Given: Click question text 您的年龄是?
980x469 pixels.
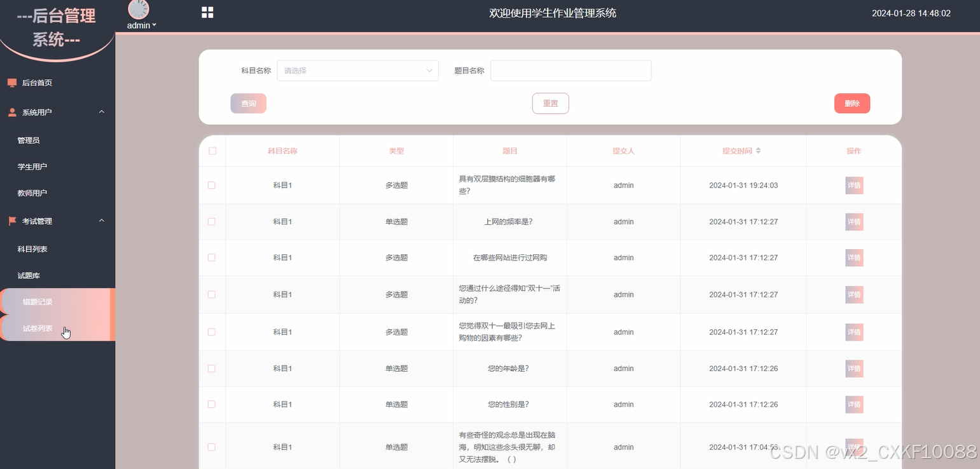Looking at the screenshot, I should (x=508, y=368).
